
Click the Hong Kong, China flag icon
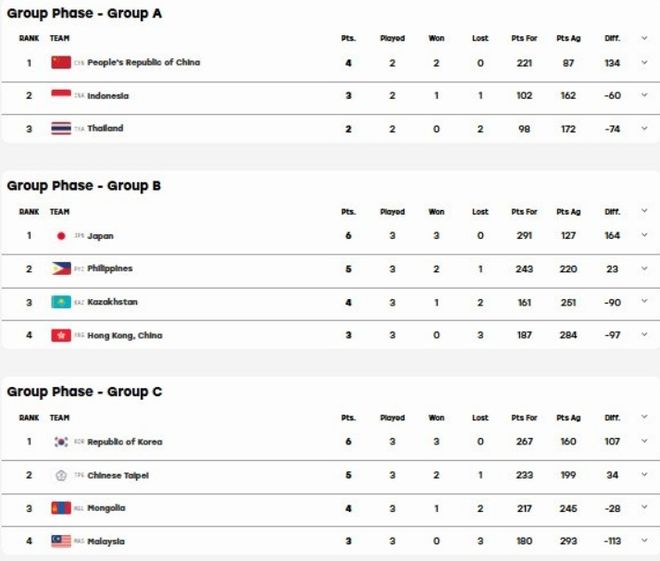pos(61,335)
